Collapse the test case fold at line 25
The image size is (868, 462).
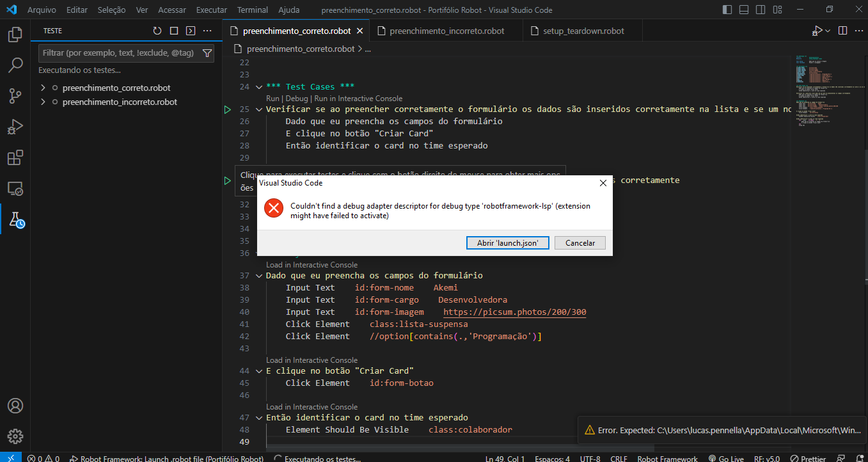259,109
